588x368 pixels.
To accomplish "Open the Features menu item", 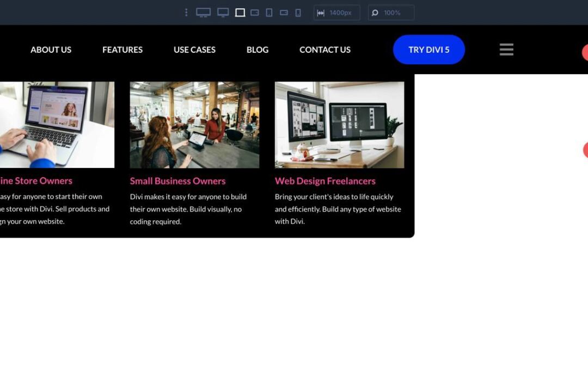I will [x=122, y=50].
